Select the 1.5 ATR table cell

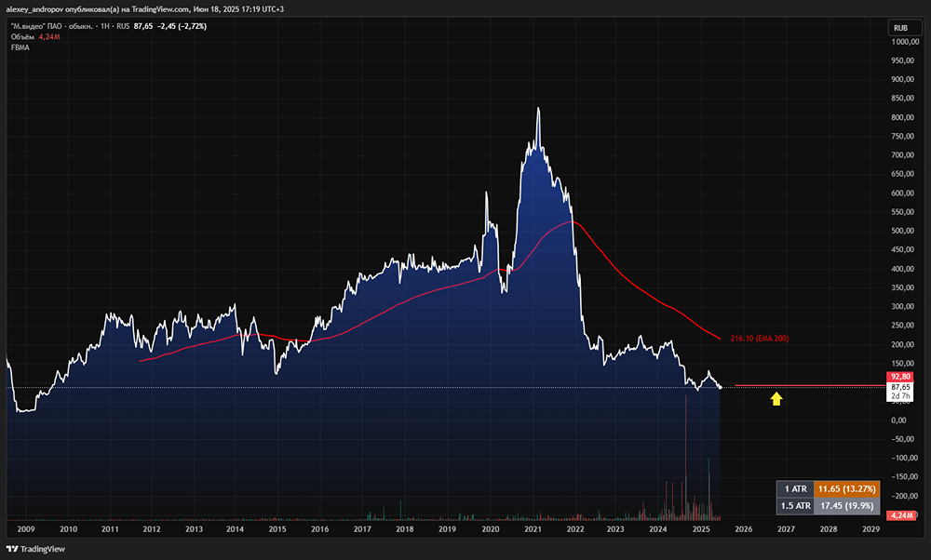pos(796,506)
